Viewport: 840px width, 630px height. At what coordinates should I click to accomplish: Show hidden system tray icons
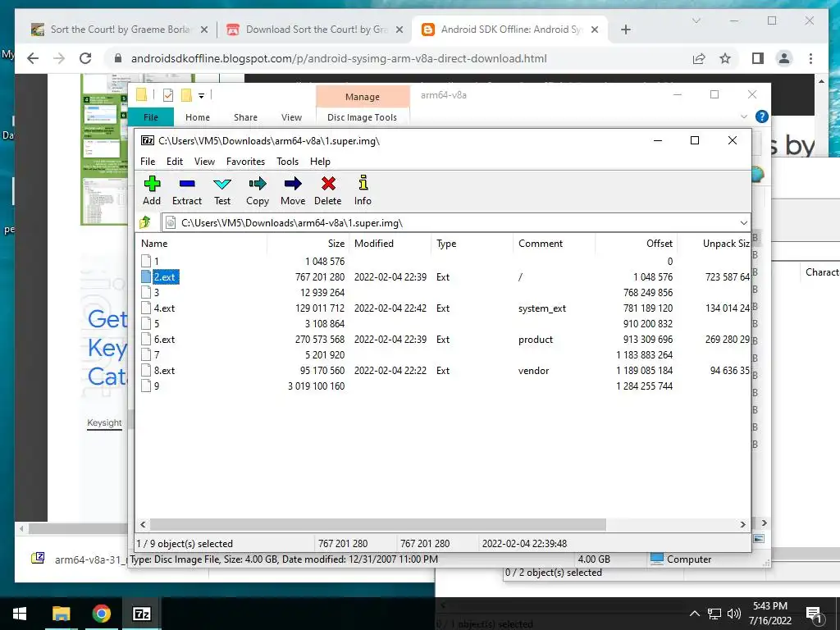[694, 614]
